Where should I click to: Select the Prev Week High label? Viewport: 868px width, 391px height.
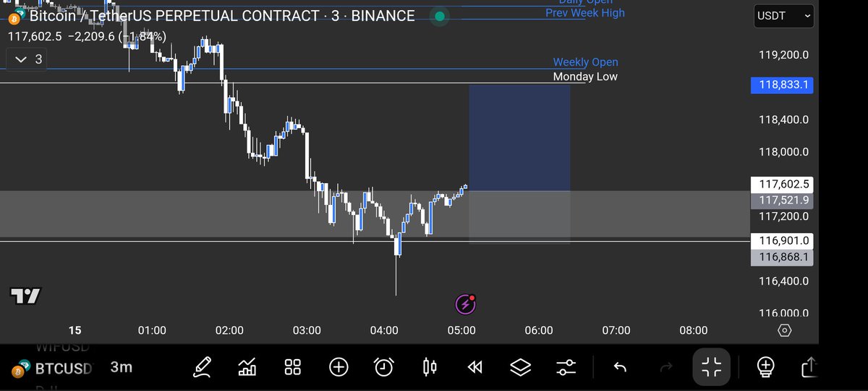click(585, 13)
